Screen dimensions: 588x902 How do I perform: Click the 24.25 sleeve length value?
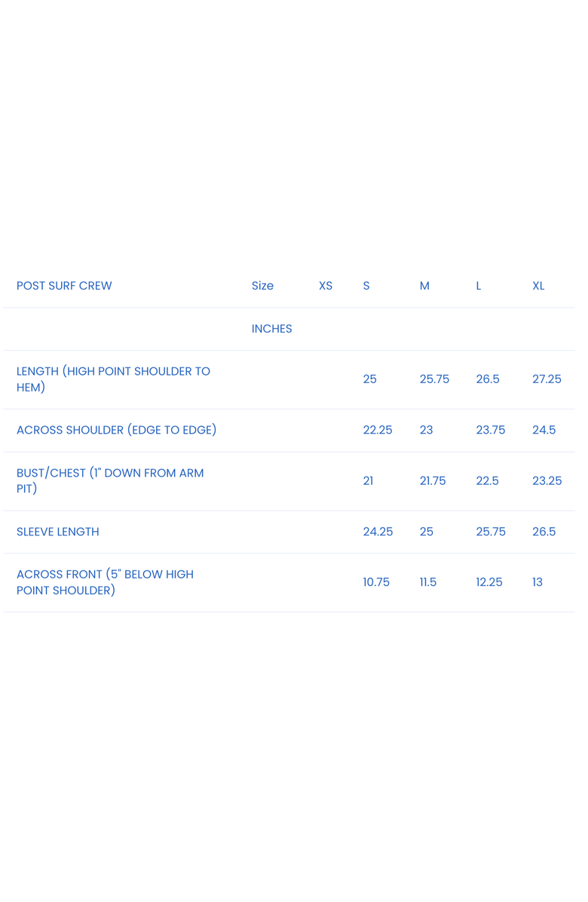coord(378,532)
